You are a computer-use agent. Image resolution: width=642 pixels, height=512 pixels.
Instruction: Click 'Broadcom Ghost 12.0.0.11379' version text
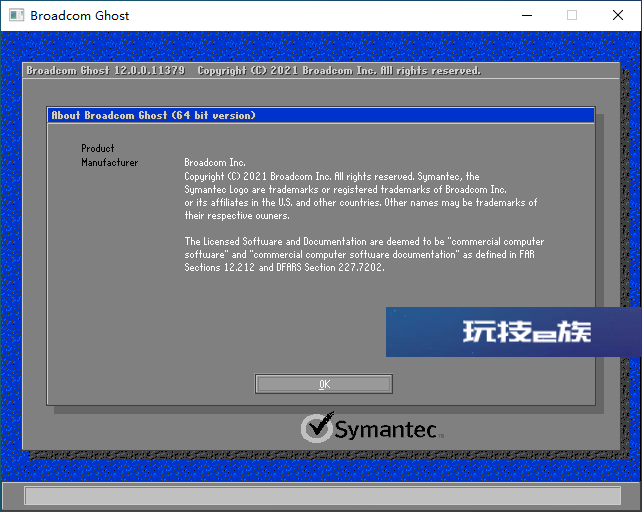coord(106,70)
